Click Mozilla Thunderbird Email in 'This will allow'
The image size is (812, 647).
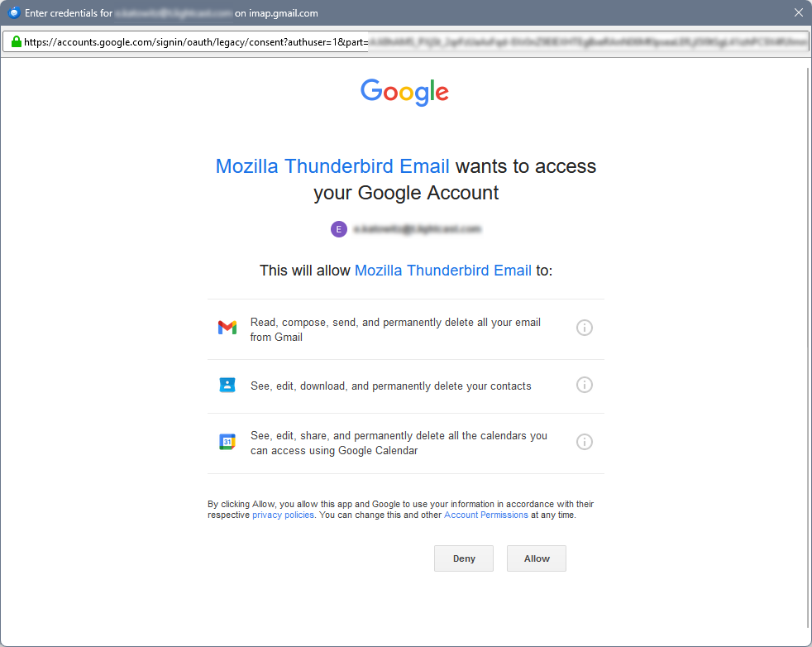click(x=442, y=271)
